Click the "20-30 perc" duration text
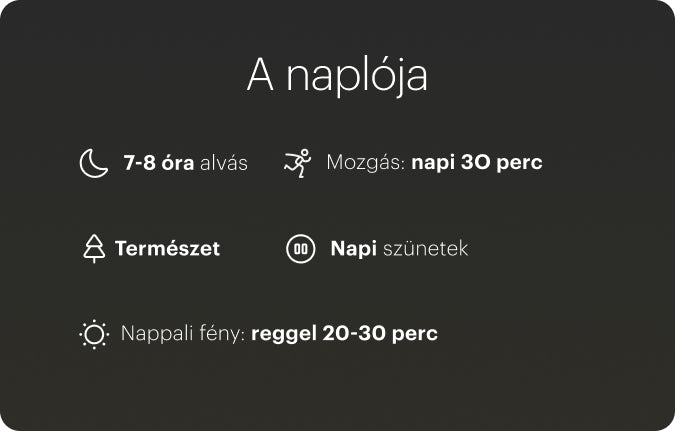 tap(380, 334)
